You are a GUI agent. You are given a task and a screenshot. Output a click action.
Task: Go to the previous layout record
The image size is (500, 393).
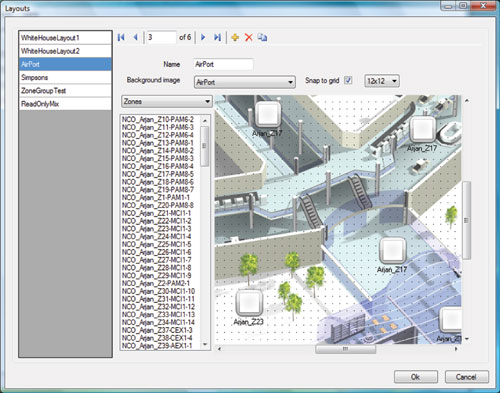(x=135, y=37)
